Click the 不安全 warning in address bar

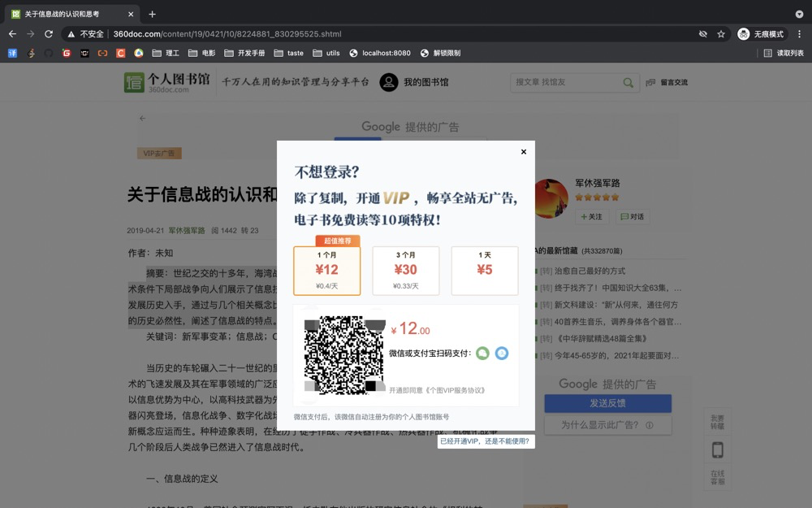(x=85, y=33)
